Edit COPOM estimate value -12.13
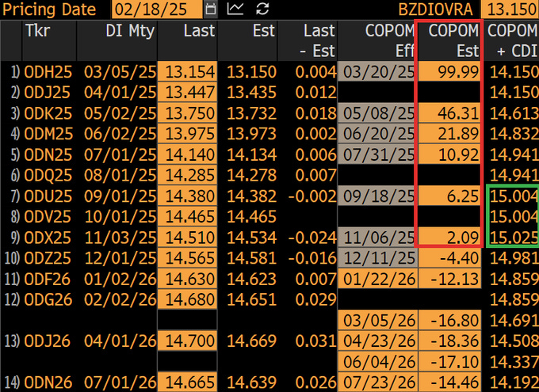Viewport: 539px width, 392px height. click(x=449, y=279)
